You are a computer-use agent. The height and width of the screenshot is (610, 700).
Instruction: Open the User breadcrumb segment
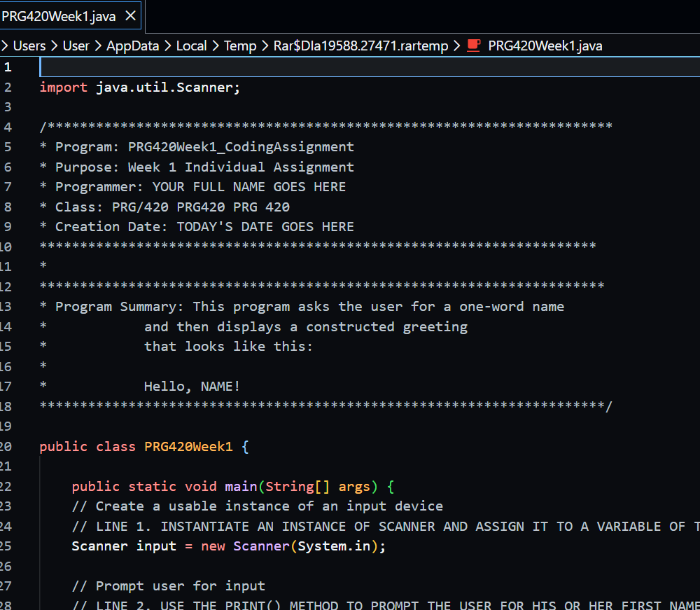pos(76,46)
